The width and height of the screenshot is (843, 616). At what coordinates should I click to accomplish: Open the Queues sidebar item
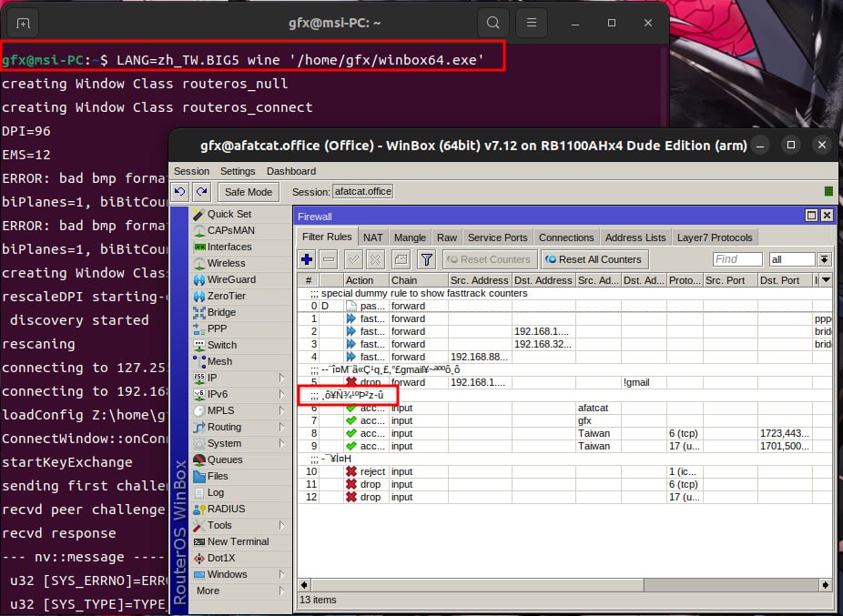coord(224,459)
